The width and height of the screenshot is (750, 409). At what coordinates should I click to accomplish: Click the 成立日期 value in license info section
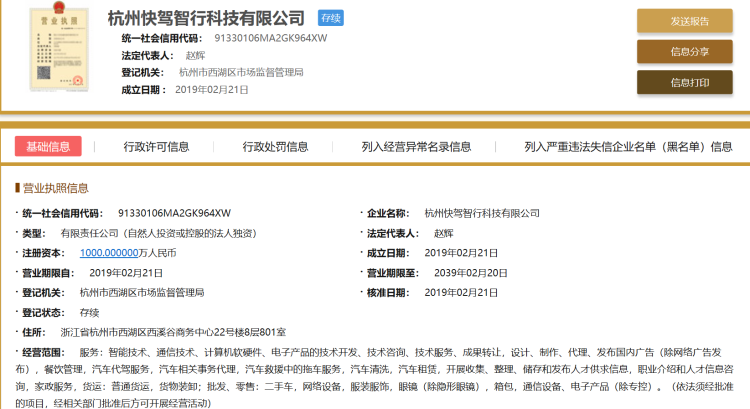[461, 253]
